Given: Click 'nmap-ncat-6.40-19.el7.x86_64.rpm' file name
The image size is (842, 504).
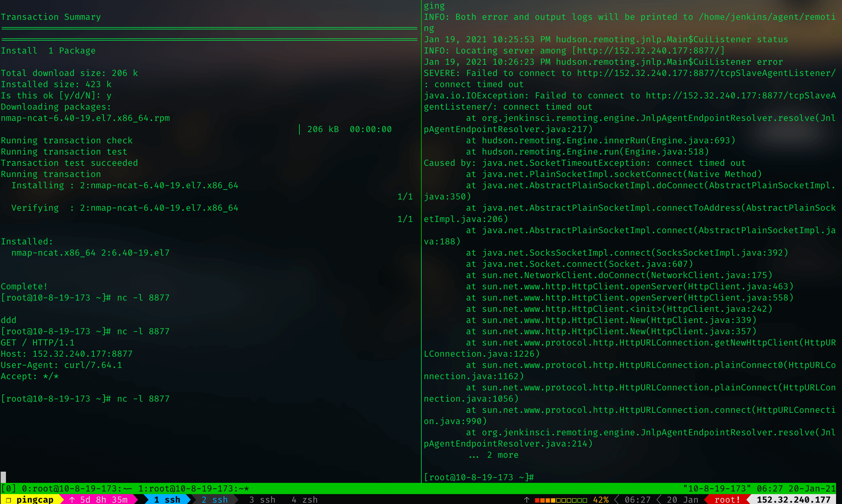Looking at the screenshot, I should (85, 118).
